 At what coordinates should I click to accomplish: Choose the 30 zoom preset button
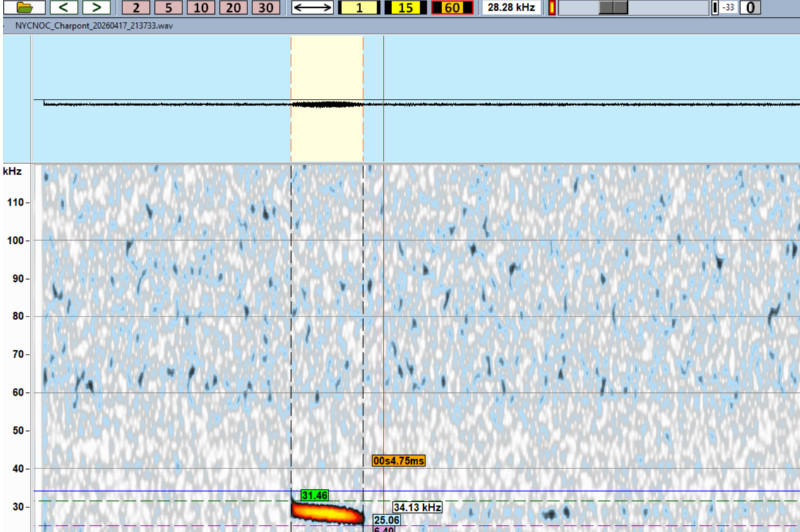coord(265,8)
